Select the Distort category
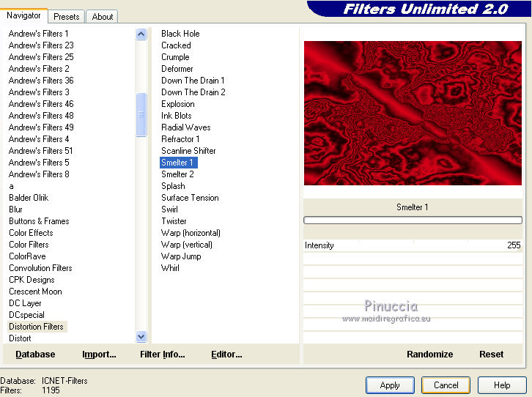This screenshot has height=397, width=532. (x=20, y=338)
